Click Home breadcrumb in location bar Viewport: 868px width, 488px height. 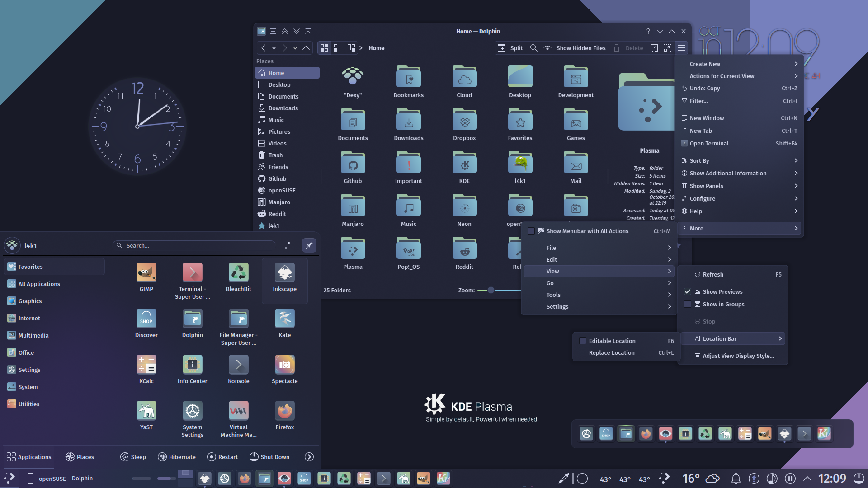tap(376, 48)
